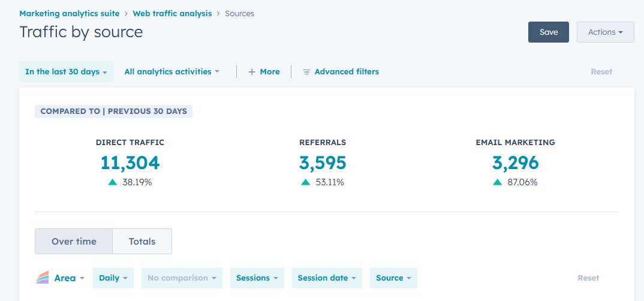Screen dimensions: 644x301
Task: Open the Source breakdown dropdown
Action: tap(393, 278)
